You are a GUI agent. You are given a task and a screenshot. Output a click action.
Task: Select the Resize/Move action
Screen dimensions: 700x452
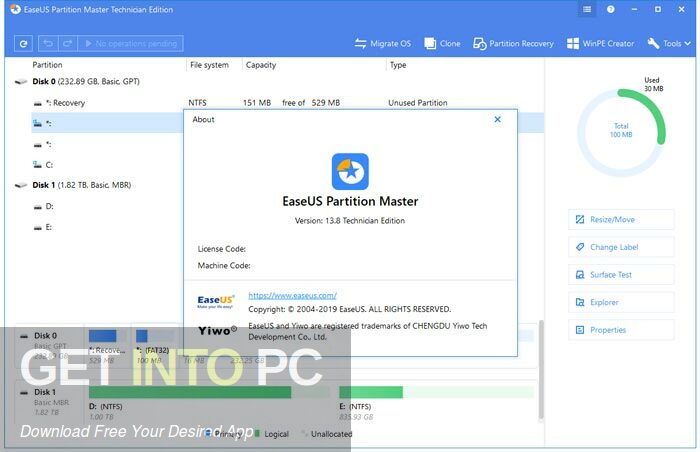pyautogui.click(x=621, y=219)
